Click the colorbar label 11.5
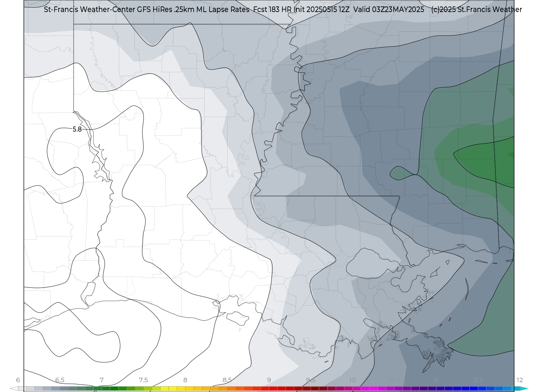This screenshot has width=538, height=392. (478, 380)
